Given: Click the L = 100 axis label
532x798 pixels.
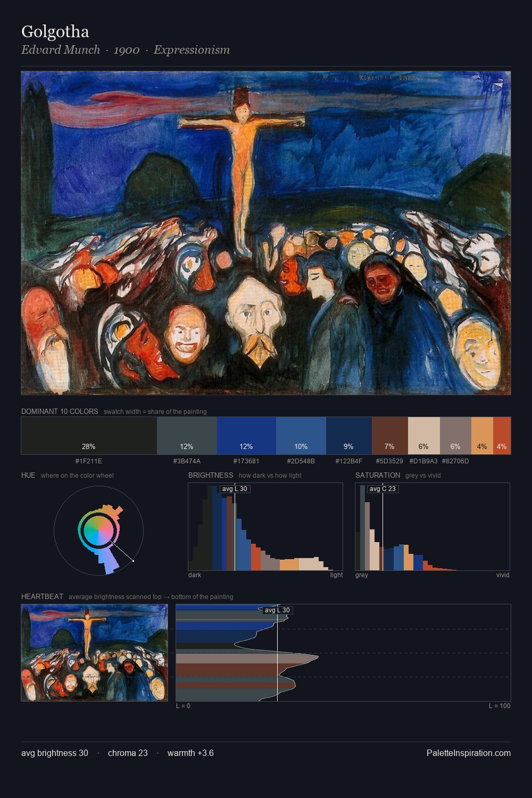Looking at the screenshot, I should click(500, 706).
